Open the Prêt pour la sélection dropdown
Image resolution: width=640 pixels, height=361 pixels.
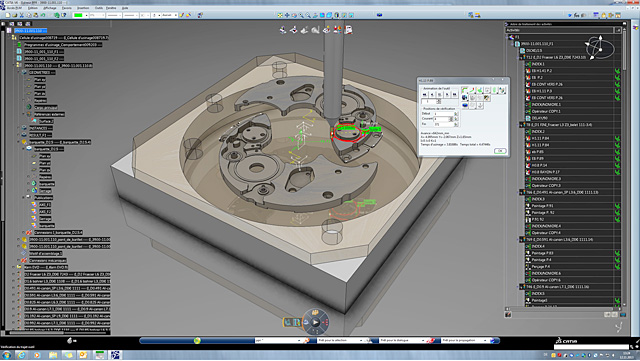click(x=340, y=341)
